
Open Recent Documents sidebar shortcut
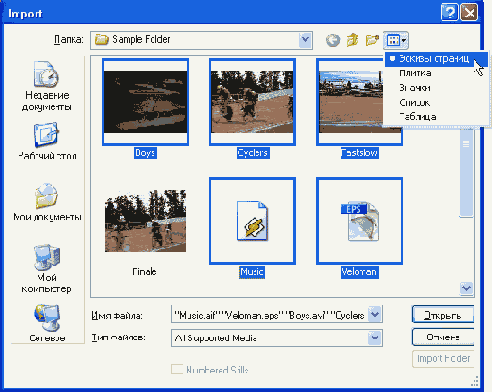point(46,86)
